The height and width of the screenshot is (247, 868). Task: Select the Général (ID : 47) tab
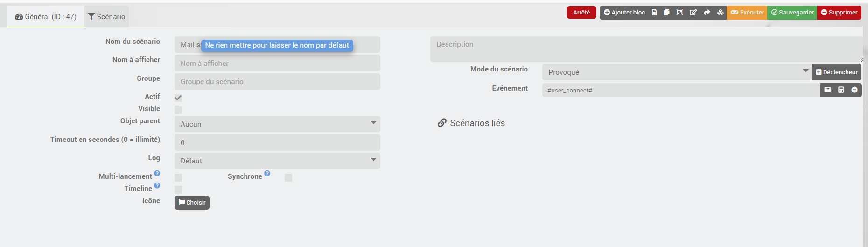coord(46,17)
